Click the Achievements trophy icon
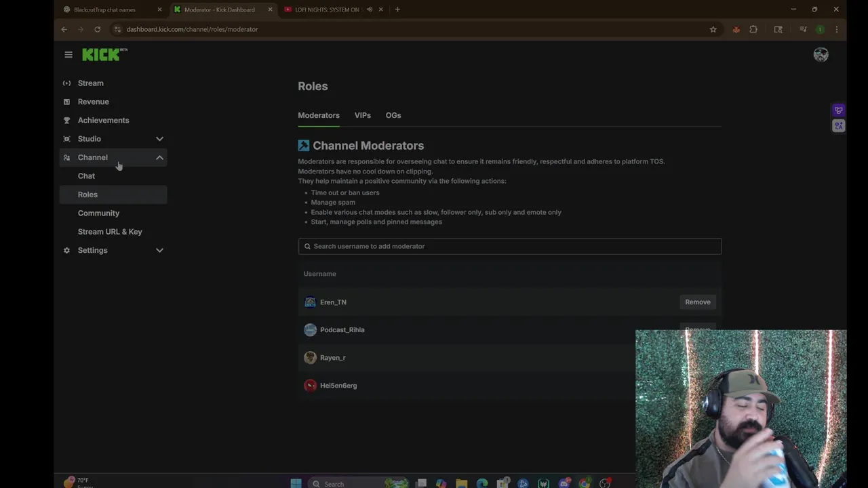Screen dimensions: 868x488 [66, 120]
